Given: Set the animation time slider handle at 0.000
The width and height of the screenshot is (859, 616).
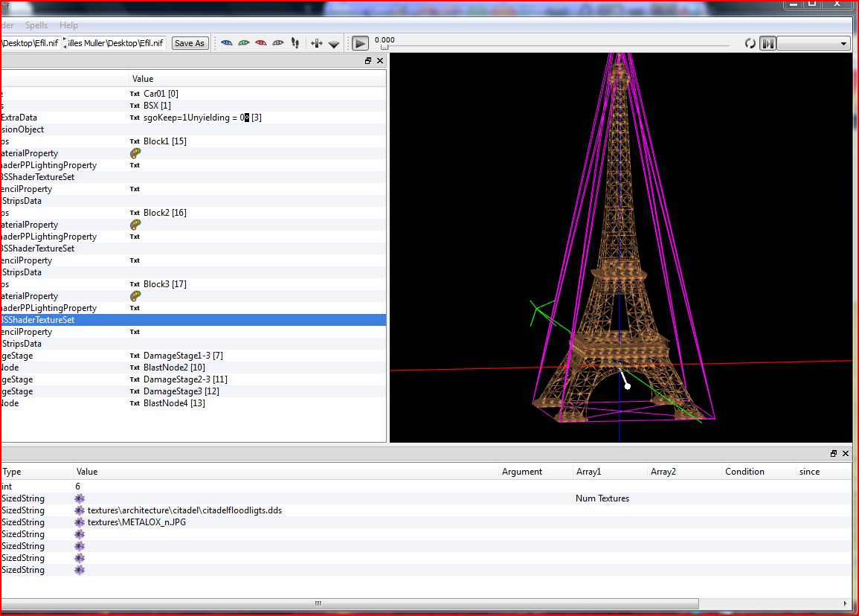Looking at the screenshot, I should point(385,47).
